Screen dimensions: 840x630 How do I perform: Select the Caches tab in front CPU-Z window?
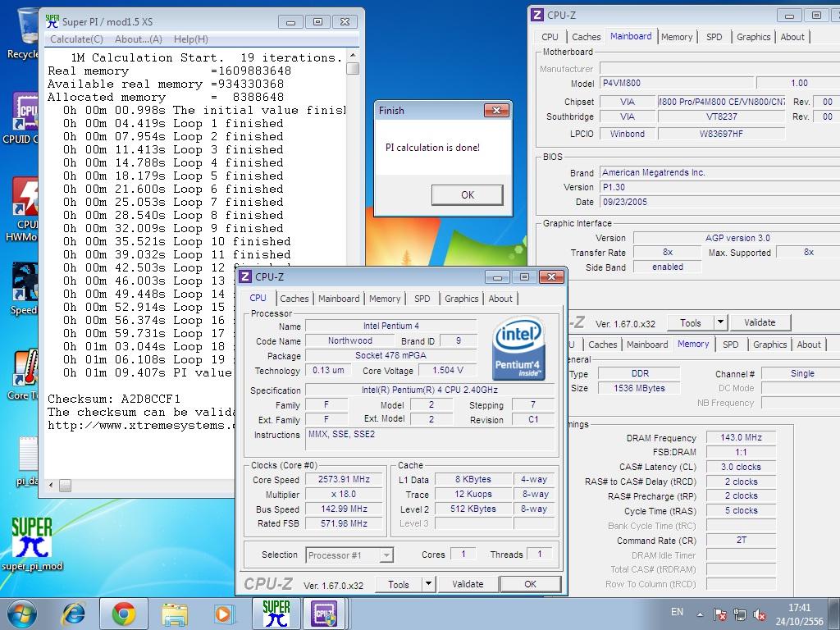pyautogui.click(x=294, y=299)
